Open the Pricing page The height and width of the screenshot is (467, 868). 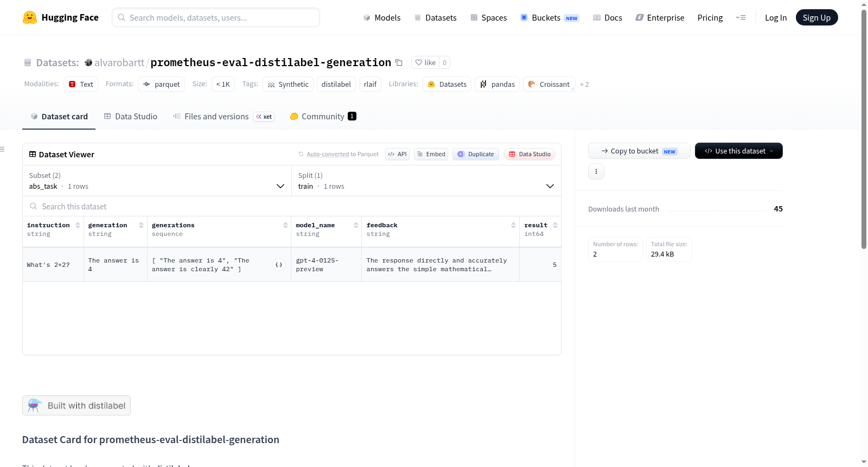(710, 17)
